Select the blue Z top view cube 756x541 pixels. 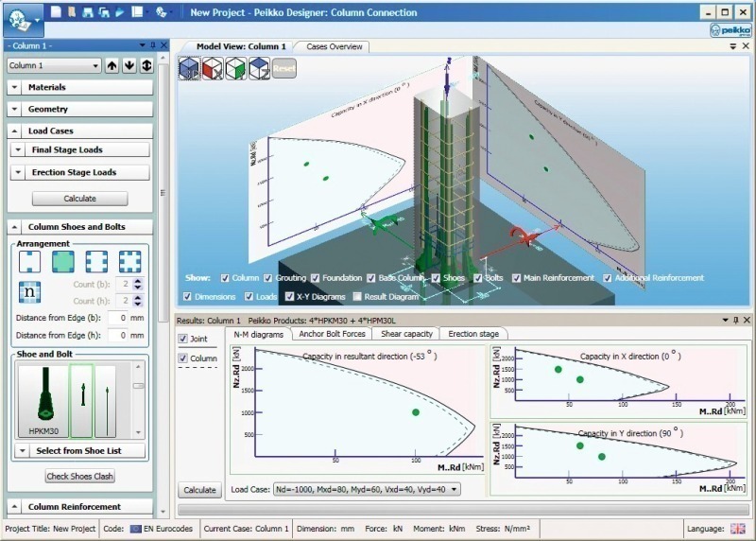259,68
